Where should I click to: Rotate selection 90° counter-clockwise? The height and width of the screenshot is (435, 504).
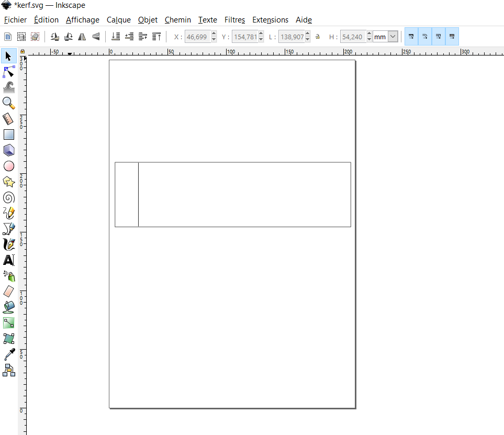click(55, 37)
